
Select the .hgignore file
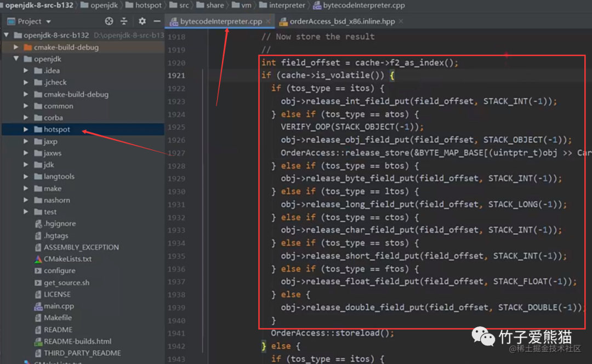60,224
